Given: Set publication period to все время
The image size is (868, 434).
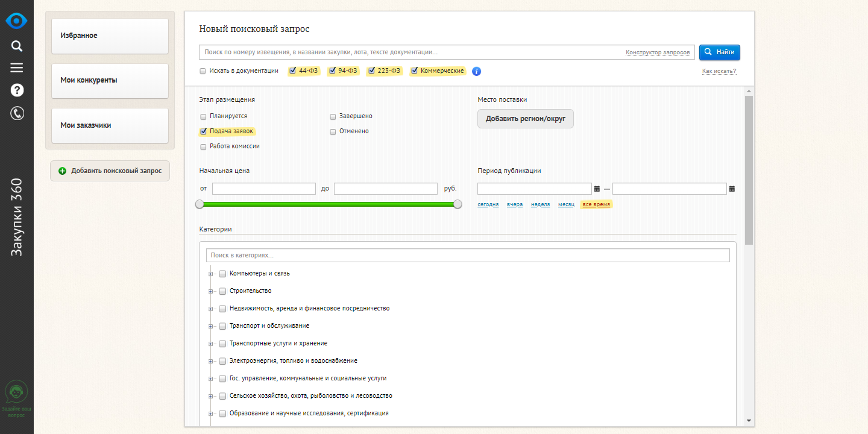Looking at the screenshot, I should [x=596, y=204].
